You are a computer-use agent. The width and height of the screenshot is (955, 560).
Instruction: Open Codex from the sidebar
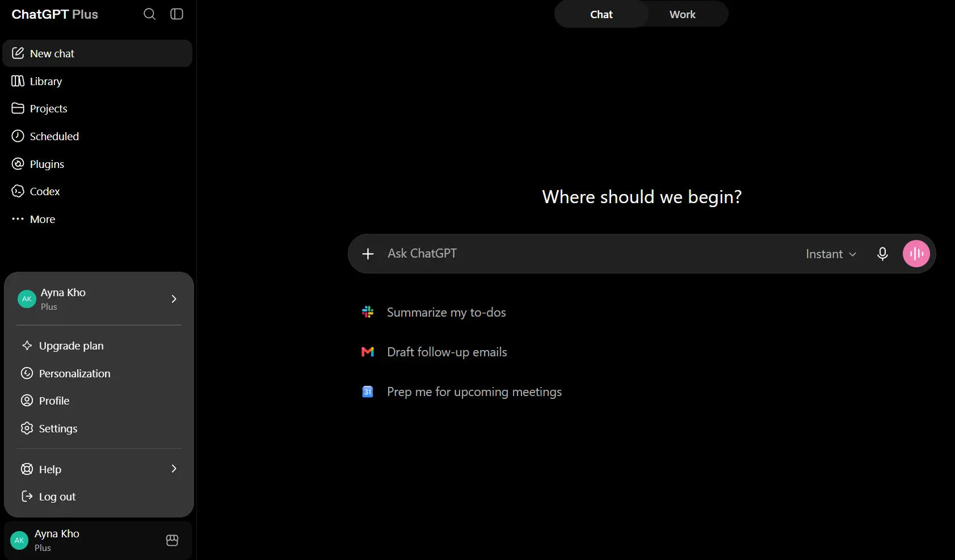98,191
